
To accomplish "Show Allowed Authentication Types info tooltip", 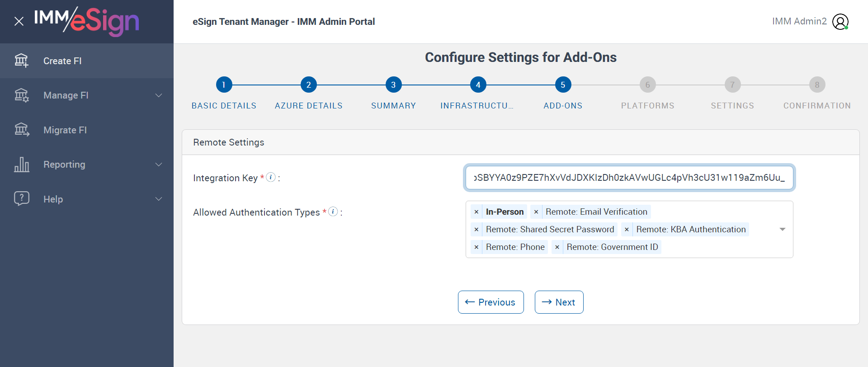I will (x=333, y=212).
